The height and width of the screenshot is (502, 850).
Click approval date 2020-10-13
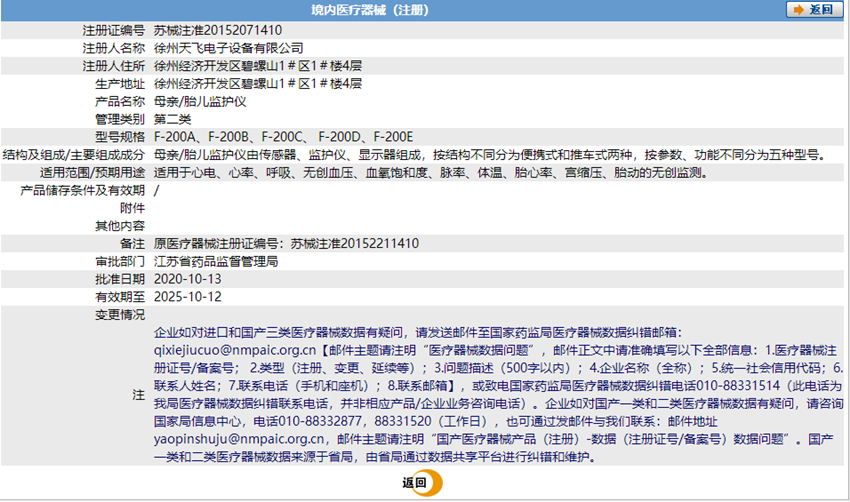point(188,279)
